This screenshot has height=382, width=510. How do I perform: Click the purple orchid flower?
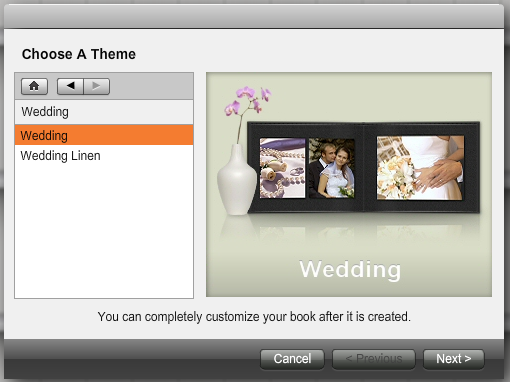248,100
